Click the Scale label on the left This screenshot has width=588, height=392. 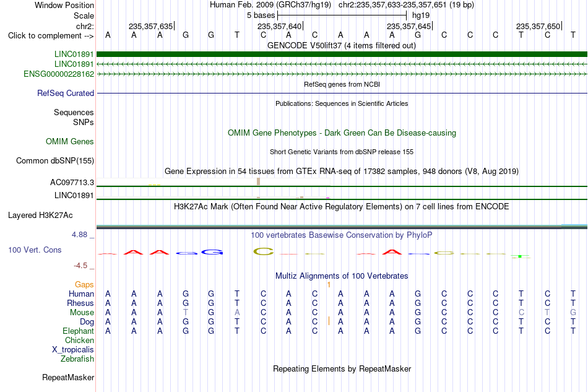tap(84, 15)
